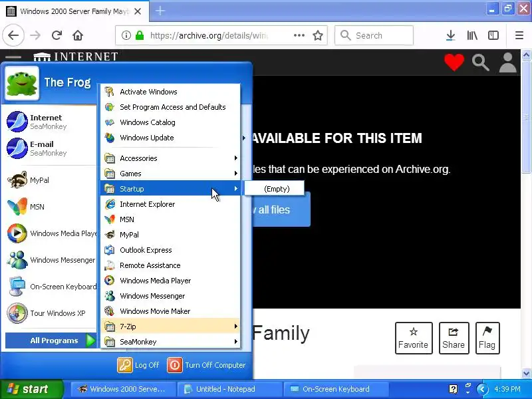
Task: Open a new browser tab with plus
Action: click(160, 11)
